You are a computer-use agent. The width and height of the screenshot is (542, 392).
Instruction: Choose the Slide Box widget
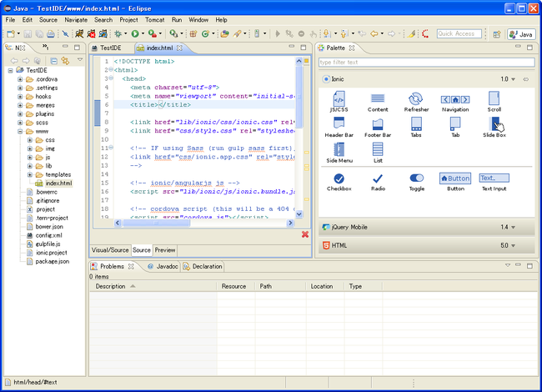(x=494, y=128)
